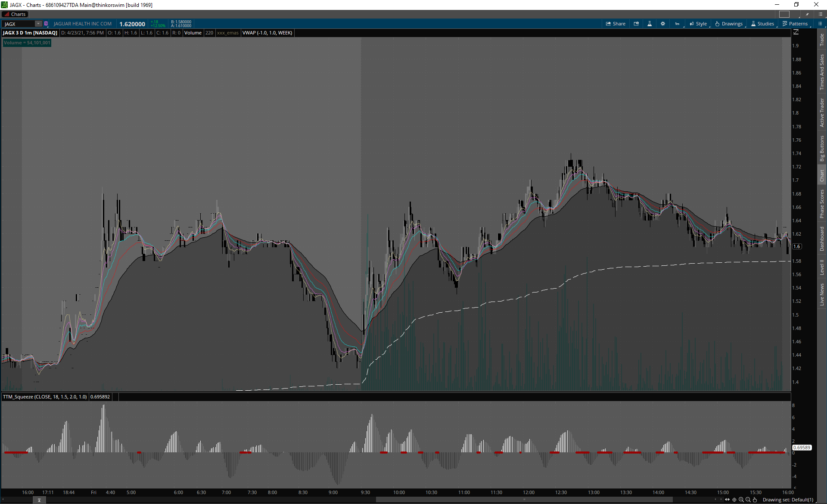The image size is (827, 504).
Task: Select the crosshair cursor icon
Action: pyautogui.click(x=734, y=500)
